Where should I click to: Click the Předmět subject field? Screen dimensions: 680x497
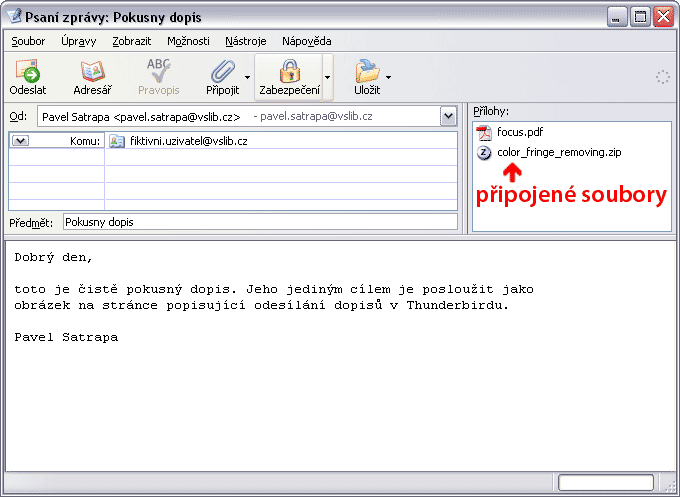coord(260,222)
